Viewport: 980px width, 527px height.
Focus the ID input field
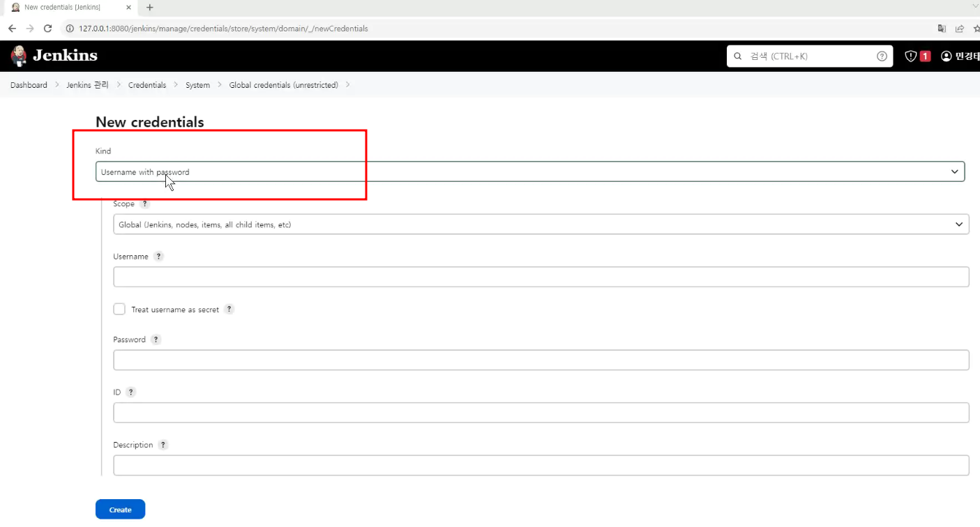[541, 413]
